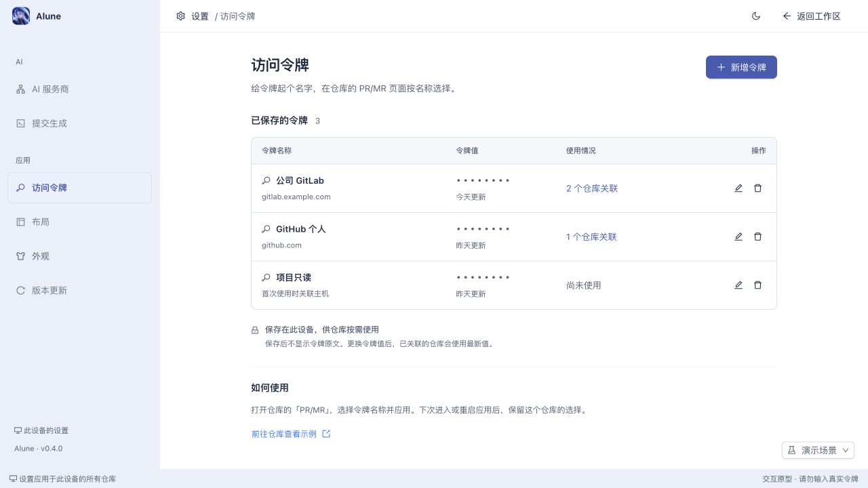868x488 pixels.
Task: Open 演示场景 dropdown chevron
Action: [845, 450]
